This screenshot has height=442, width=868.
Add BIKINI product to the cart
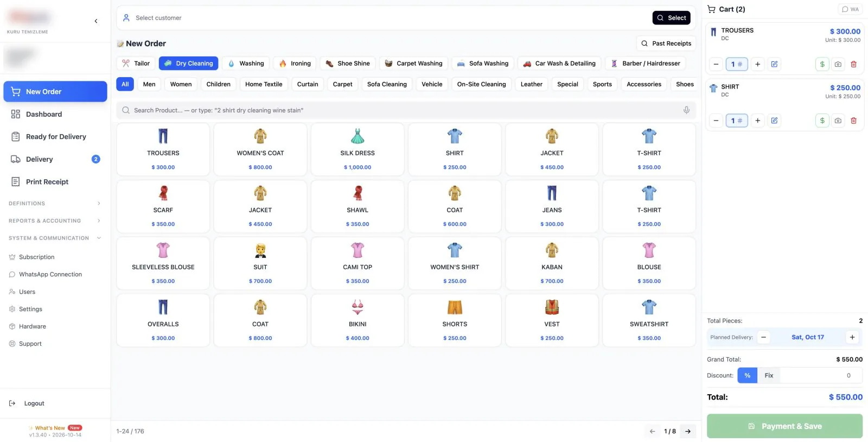pos(358,320)
